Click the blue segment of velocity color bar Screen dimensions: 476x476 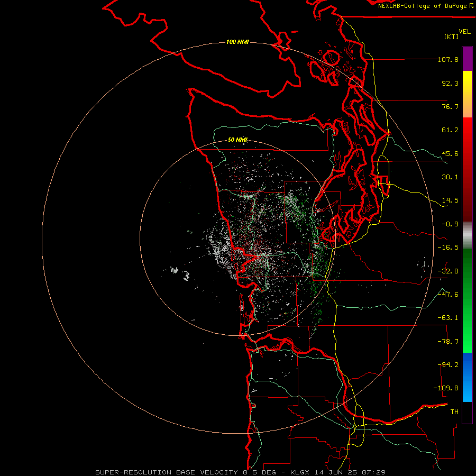[x=467, y=377]
